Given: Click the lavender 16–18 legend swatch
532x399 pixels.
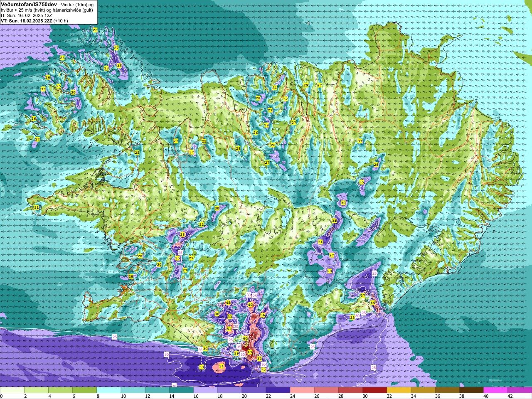Looking at the screenshot, I should point(205,390).
